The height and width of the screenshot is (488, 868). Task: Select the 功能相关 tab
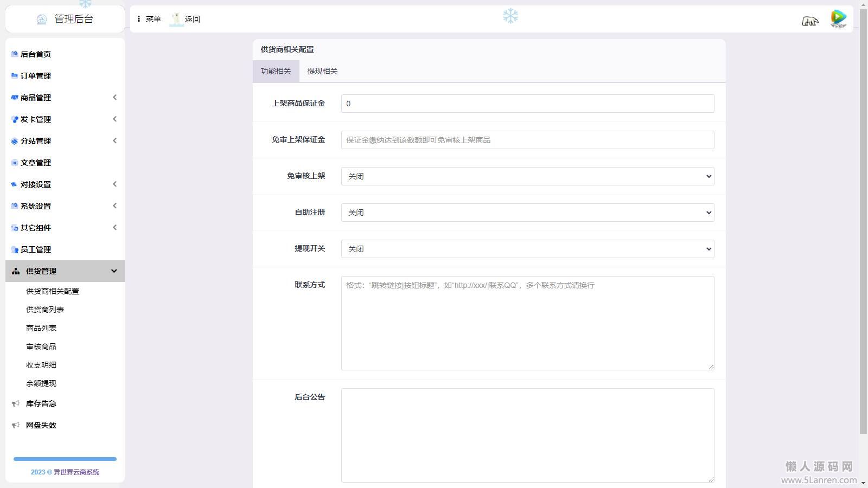point(276,71)
